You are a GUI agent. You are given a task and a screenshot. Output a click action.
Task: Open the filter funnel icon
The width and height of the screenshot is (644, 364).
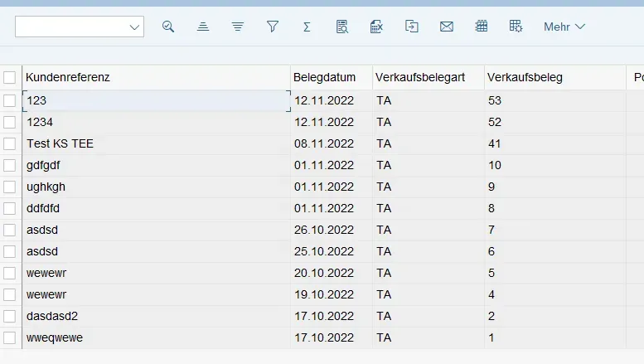coord(272,27)
